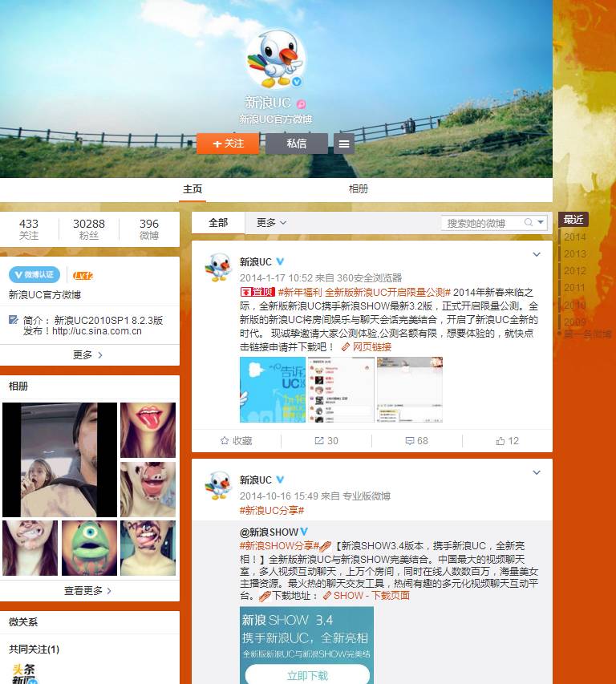This screenshot has width=616, height=684.
Task: Open the #新浪SHOW分享# hashtag
Action: point(279,546)
